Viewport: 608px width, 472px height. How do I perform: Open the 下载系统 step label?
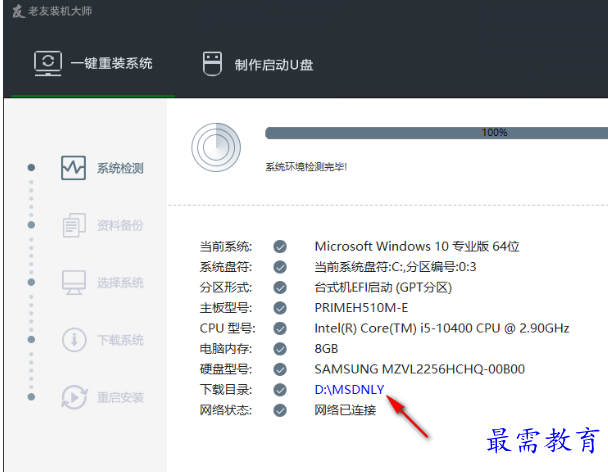pyautogui.click(x=120, y=340)
